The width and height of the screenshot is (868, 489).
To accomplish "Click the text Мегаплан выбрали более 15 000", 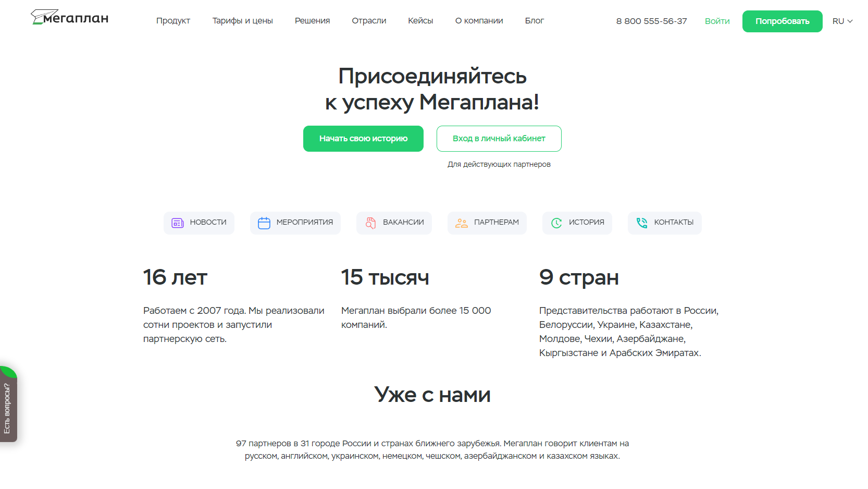I will point(416,311).
